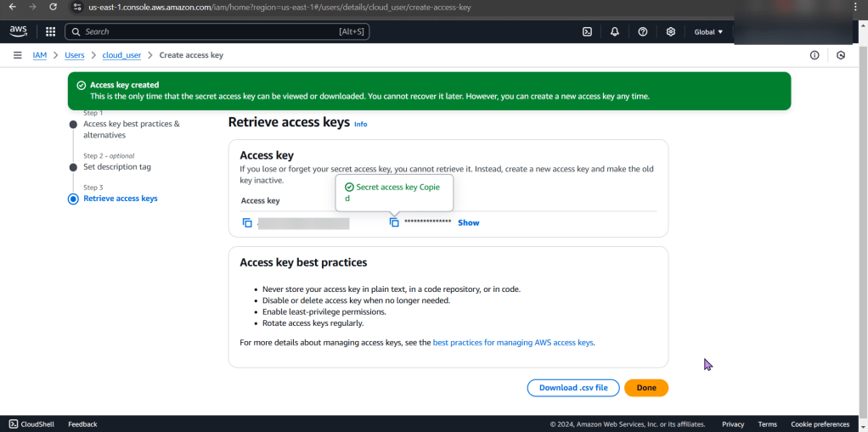Open the AWS services grid menu
868x432 pixels.
pyautogui.click(x=50, y=32)
